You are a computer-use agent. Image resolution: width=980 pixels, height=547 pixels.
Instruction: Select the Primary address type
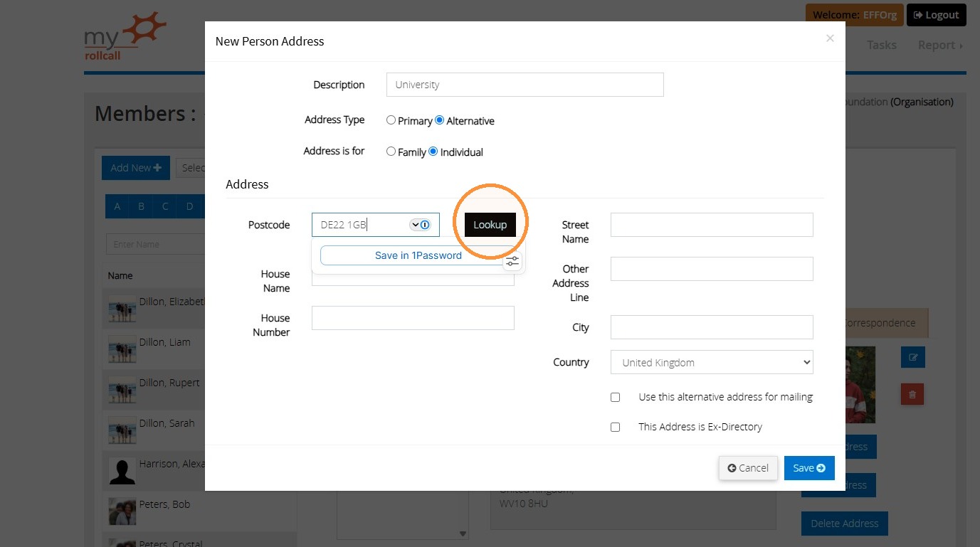point(391,120)
